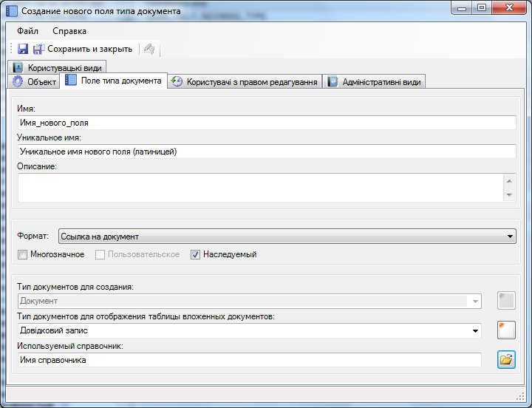Click the greyed button beside Документ dropdown
Viewport: 532px width, 408px height.
pos(506,300)
